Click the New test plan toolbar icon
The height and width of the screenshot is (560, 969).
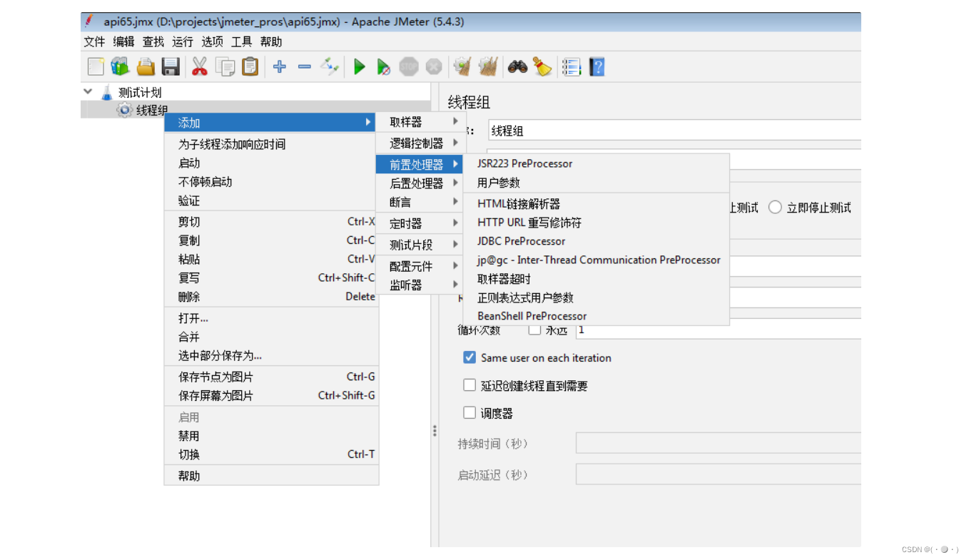[96, 67]
